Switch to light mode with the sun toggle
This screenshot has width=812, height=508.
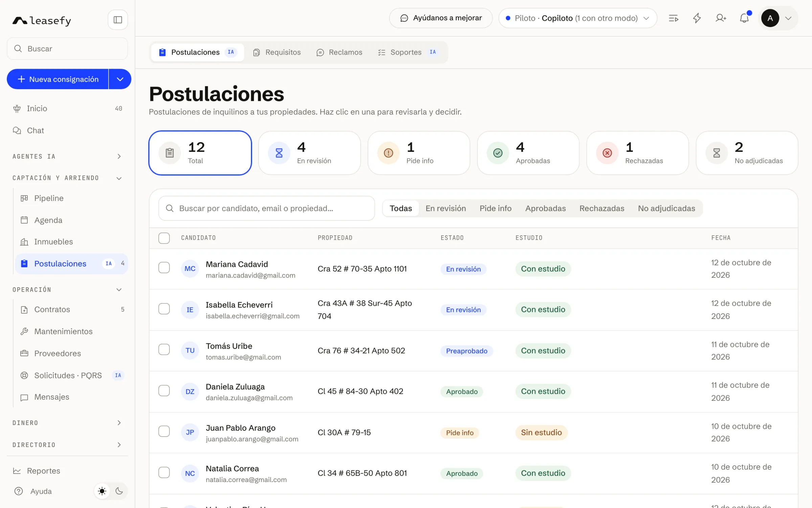click(x=102, y=491)
